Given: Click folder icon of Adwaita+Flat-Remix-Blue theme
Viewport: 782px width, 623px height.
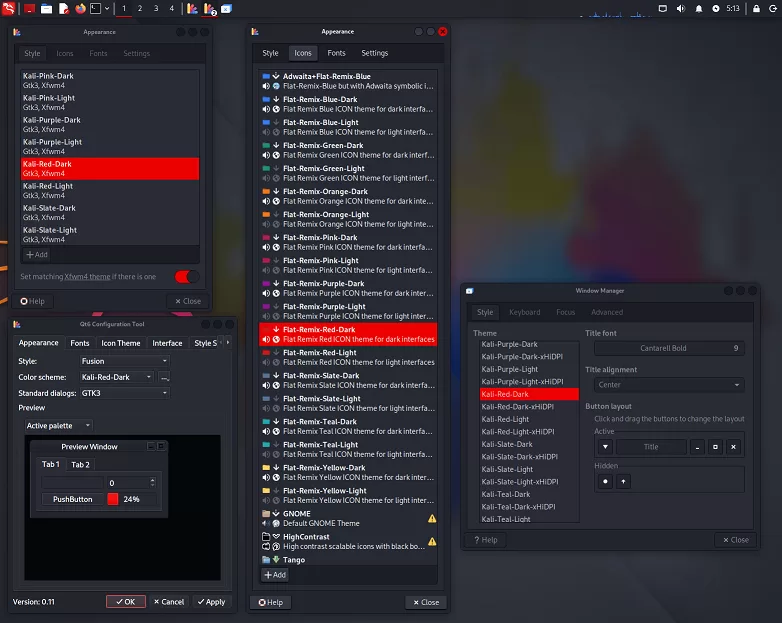Looking at the screenshot, I should [x=266, y=76].
